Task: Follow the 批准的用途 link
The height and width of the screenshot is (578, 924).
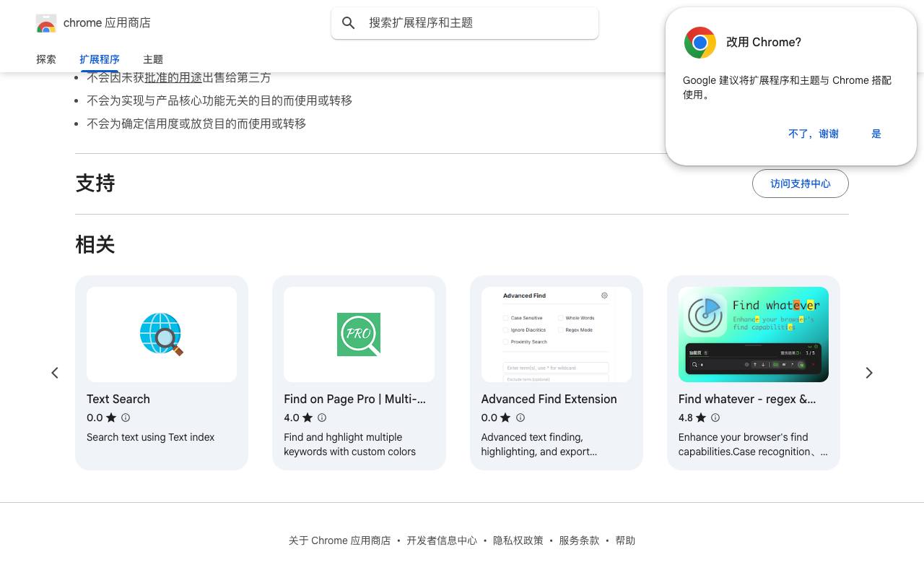Action: (x=173, y=77)
